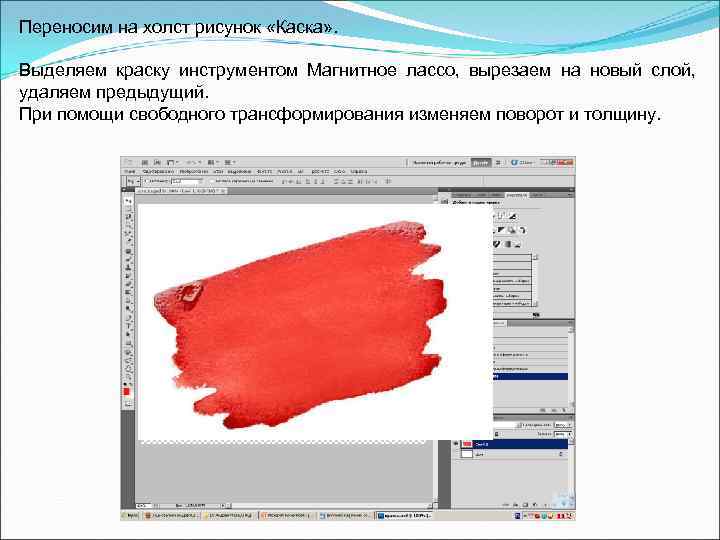Open the Изображение menu
The height and width of the screenshot is (540, 720).
194,172
